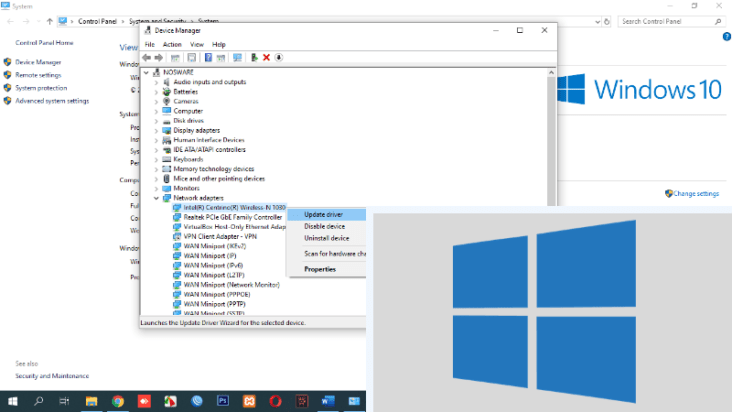Open the View menu in Device Manager
The width and height of the screenshot is (732, 412).
point(197,44)
